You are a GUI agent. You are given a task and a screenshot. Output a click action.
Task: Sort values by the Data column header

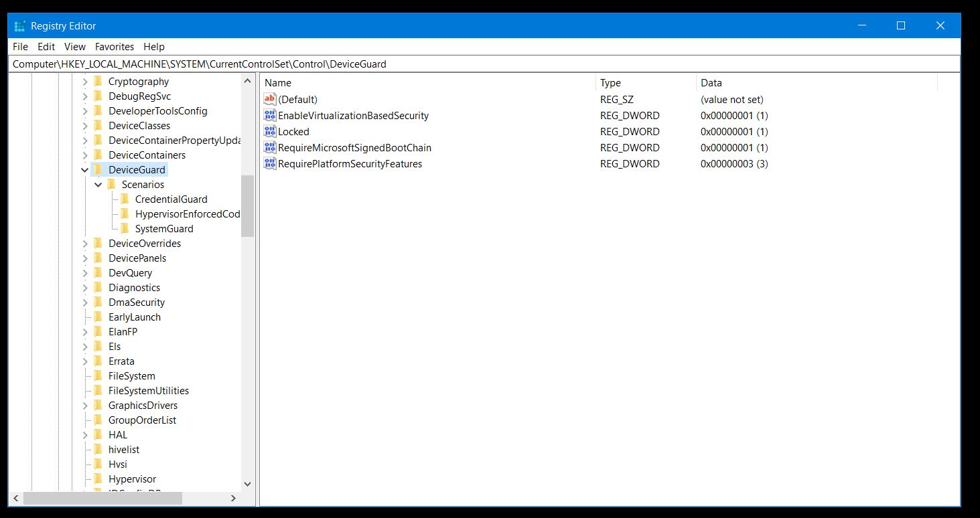tap(817, 83)
